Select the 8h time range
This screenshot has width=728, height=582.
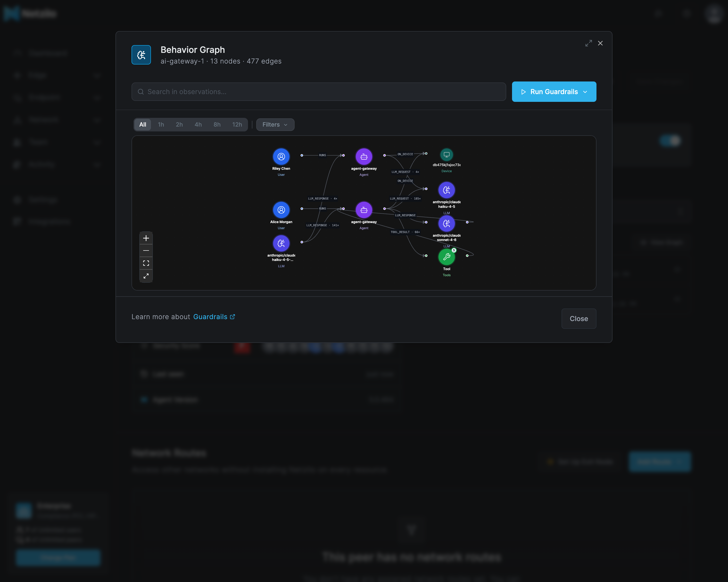[217, 124]
